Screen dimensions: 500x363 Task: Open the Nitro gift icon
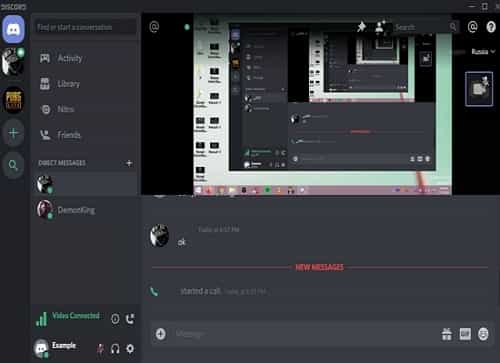[447, 334]
